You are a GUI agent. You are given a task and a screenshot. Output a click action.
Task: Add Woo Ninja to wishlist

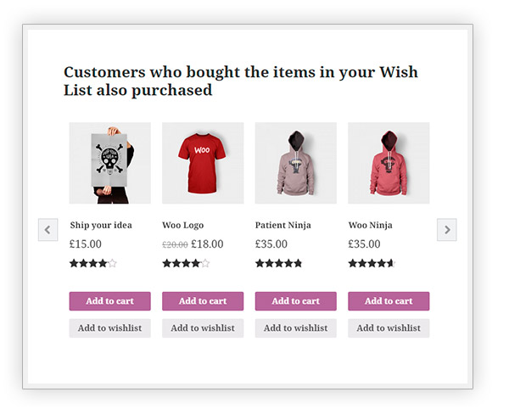click(x=389, y=328)
